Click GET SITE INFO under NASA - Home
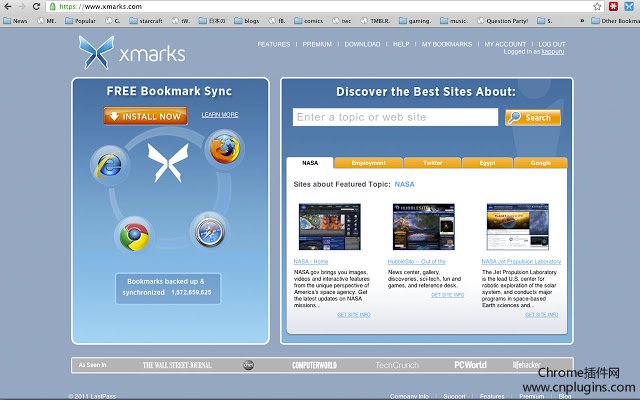Viewport: 640px width, 400px height. click(354, 315)
